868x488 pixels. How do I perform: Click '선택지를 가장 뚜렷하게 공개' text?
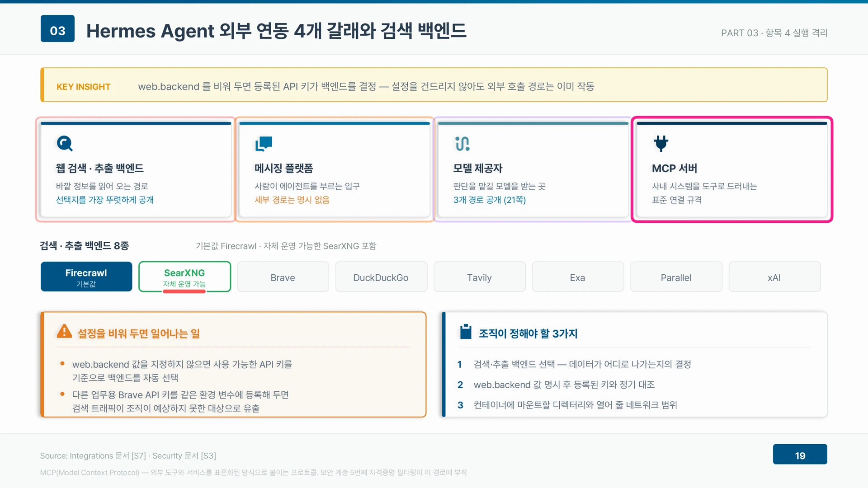coord(105,200)
